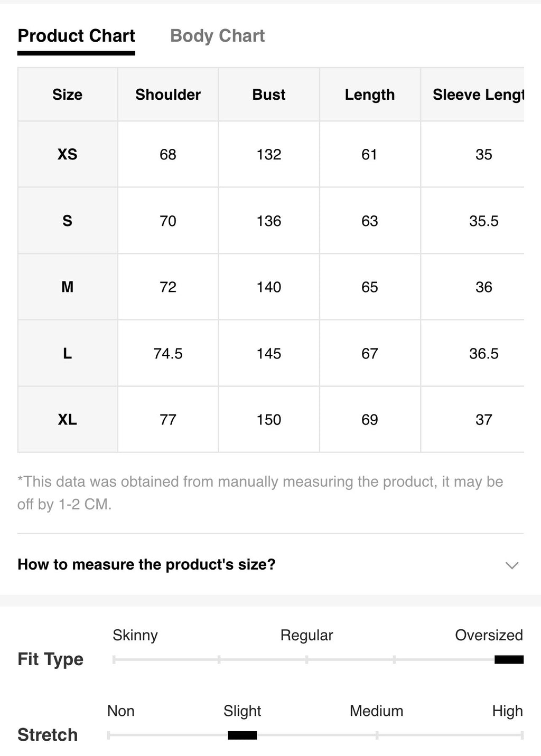
Task: Click the Skinny fit type label
Action: pos(135,635)
